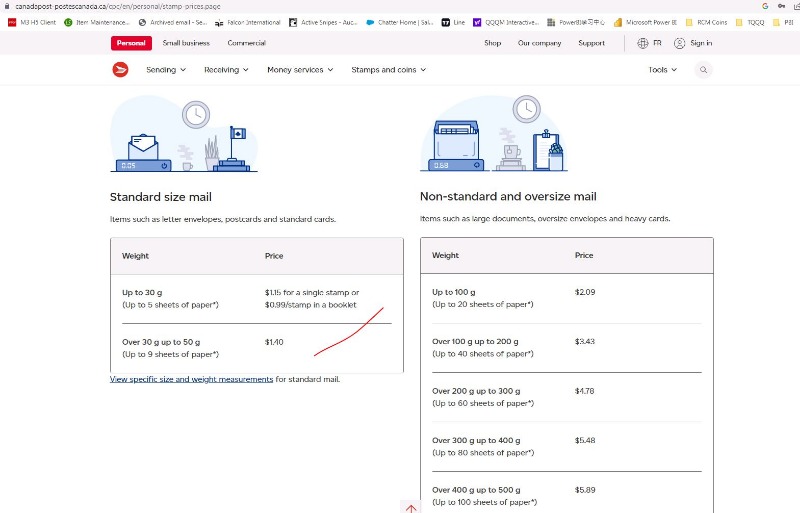Click the '(Up to 20 sheets of paper*)' note
This screenshot has width=800, height=513.
[x=483, y=304]
